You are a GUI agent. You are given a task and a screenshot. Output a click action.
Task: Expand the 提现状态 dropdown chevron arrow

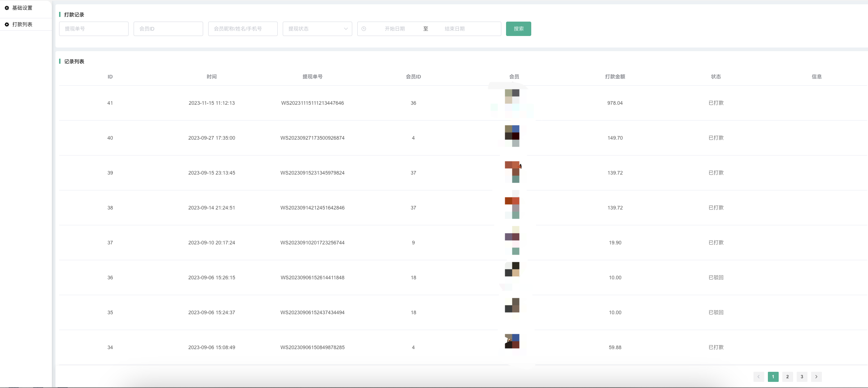click(346, 29)
